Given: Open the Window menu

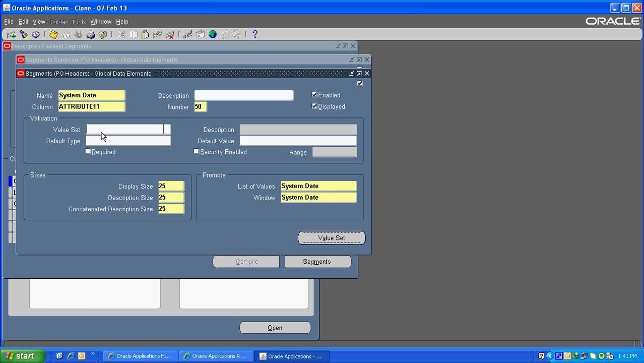Looking at the screenshot, I should point(101,22).
